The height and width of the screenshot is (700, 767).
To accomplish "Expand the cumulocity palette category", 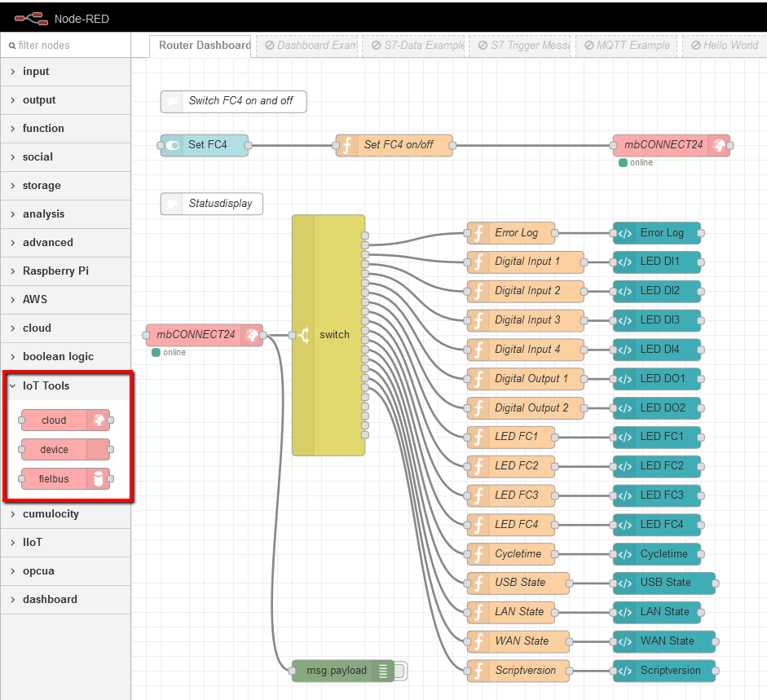I will click(65, 514).
